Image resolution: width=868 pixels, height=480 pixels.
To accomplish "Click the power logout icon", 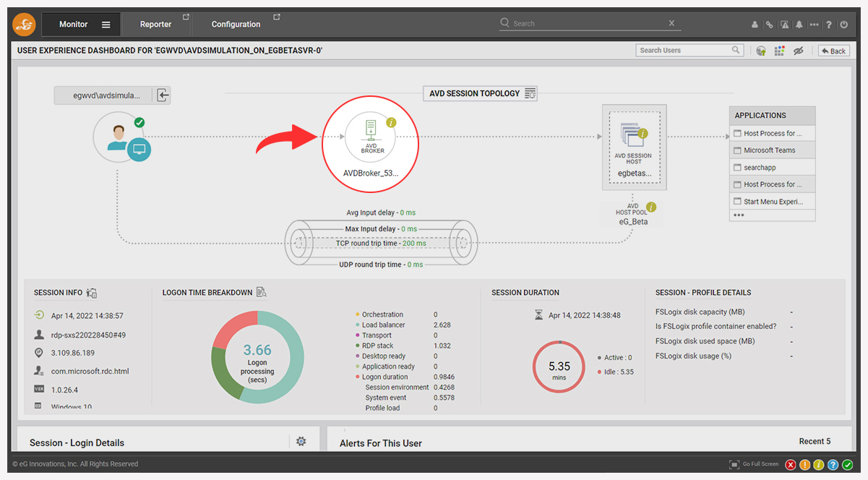I will (x=844, y=25).
